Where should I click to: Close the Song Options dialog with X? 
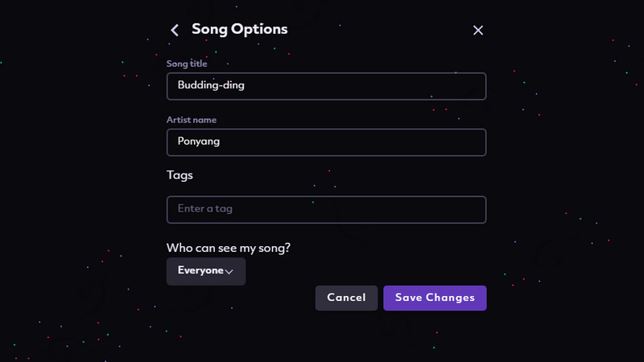pyautogui.click(x=478, y=30)
